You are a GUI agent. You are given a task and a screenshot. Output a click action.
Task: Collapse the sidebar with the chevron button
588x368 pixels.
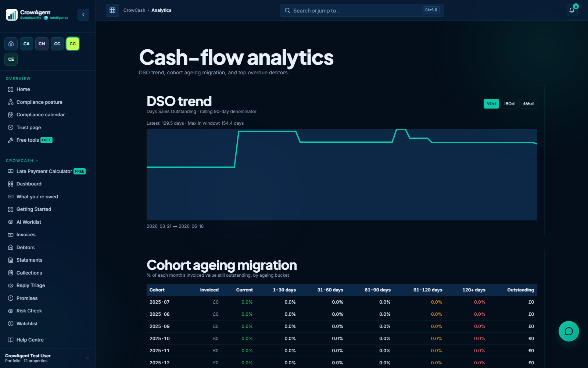coord(83,15)
